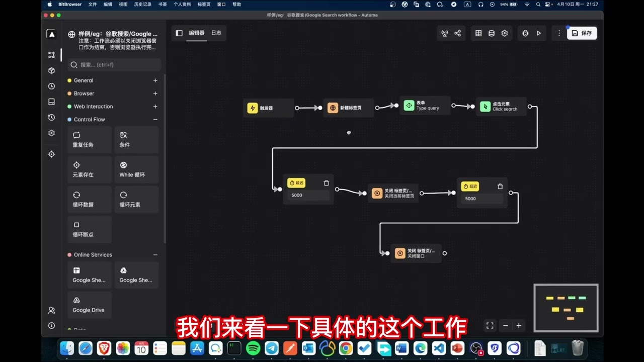644x362 pixels.
Task: Open the Automa logo home icon
Action: 51,34
